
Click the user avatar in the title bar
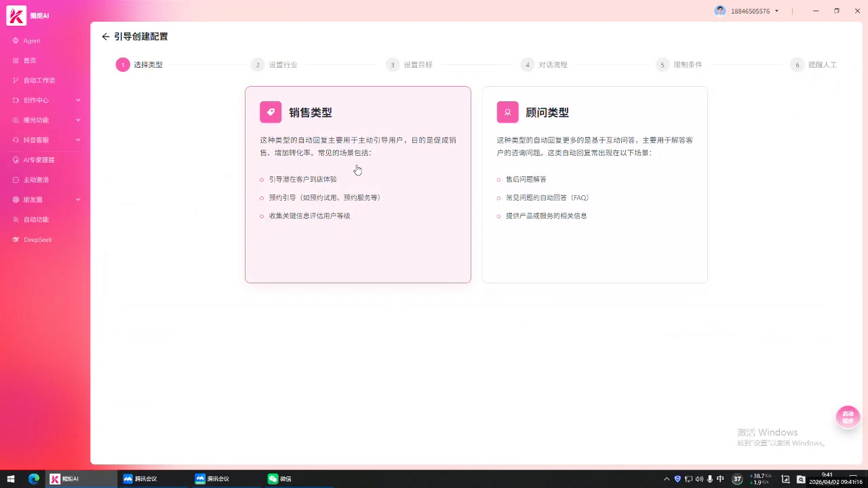coord(720,11)
